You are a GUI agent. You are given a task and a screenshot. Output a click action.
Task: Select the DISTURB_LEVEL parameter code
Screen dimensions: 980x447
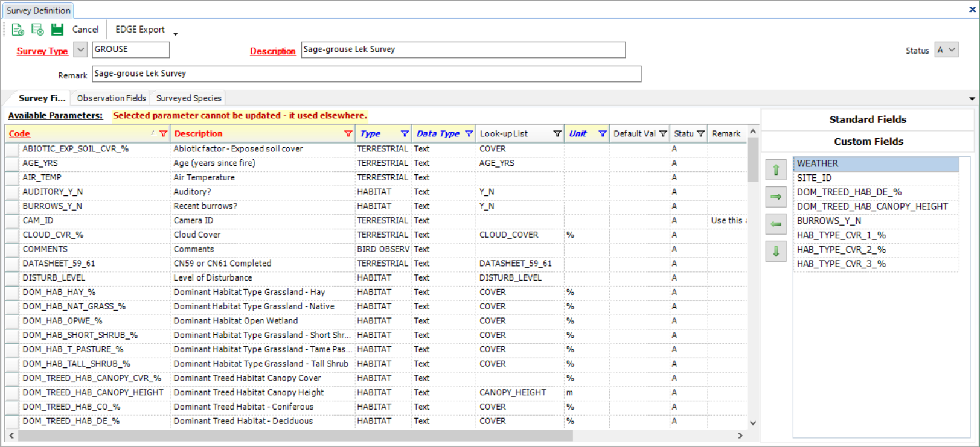pos(54,278)
